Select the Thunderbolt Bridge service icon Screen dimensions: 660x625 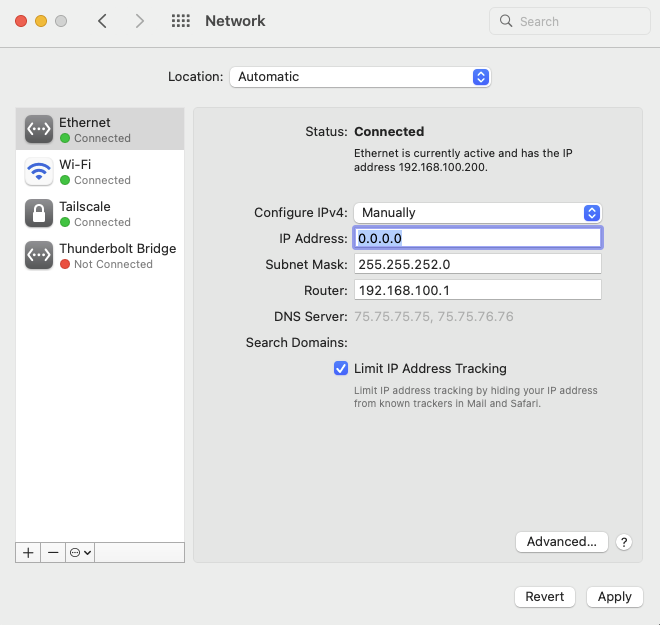point(39,255)
